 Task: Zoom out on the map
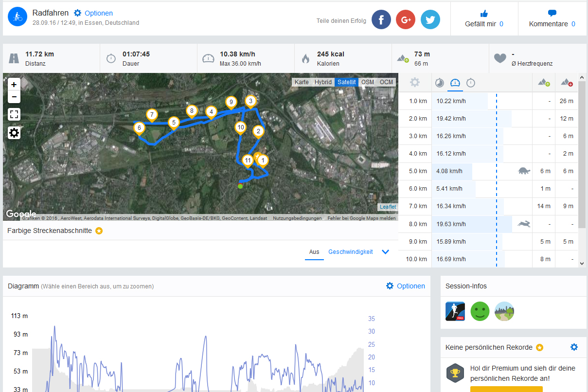(14, 97)
